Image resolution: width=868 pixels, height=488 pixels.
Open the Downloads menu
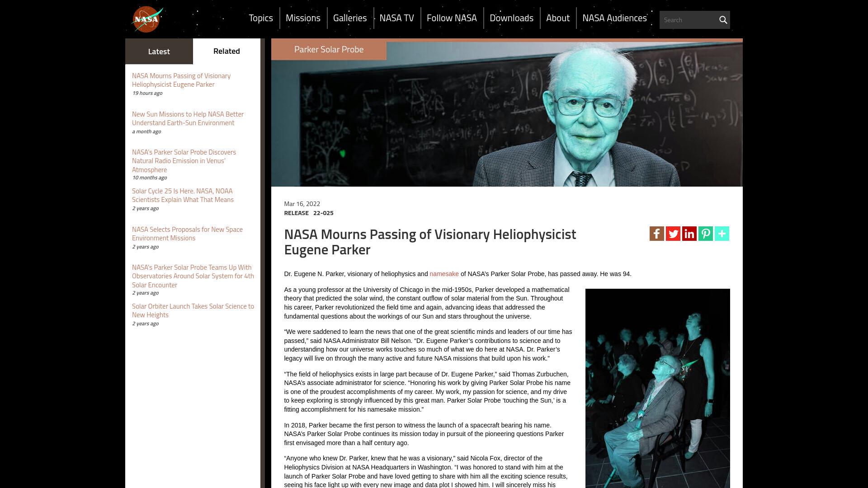512,18
